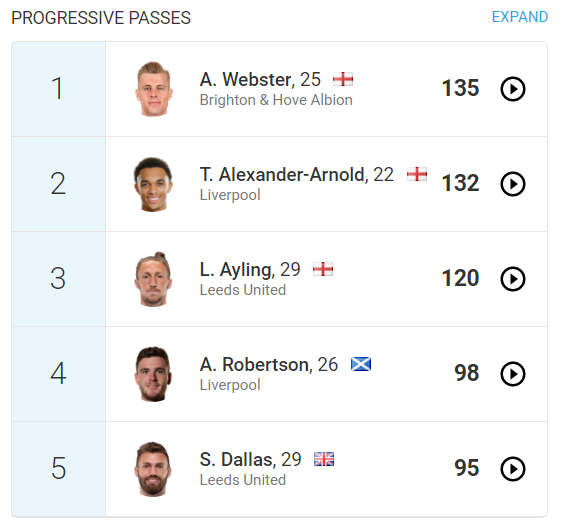Image resolution: width=562 pixels, height=529 pixels.
Task: Open T. Alexander-Arnold player profile
Action: (x=284, y=175)
